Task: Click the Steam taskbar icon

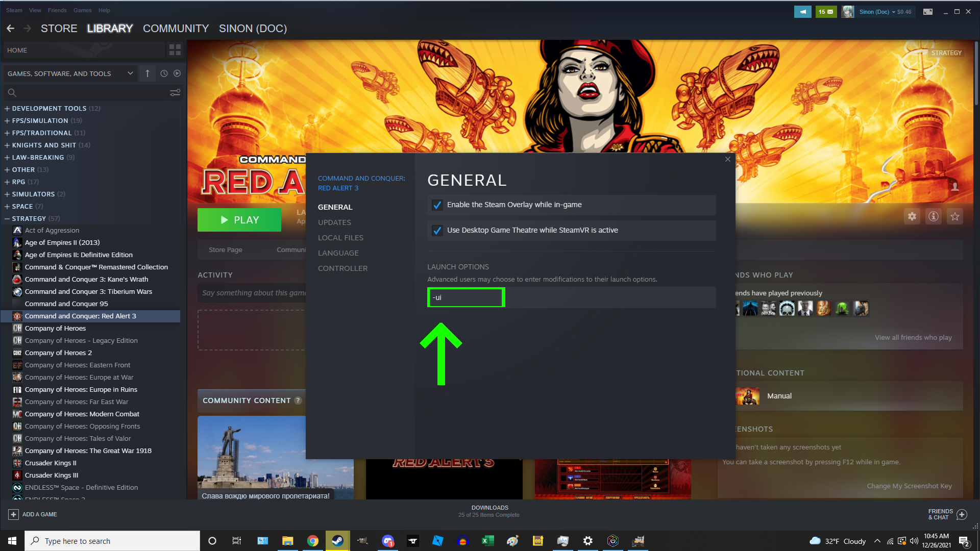Action: tap(338, 541)
